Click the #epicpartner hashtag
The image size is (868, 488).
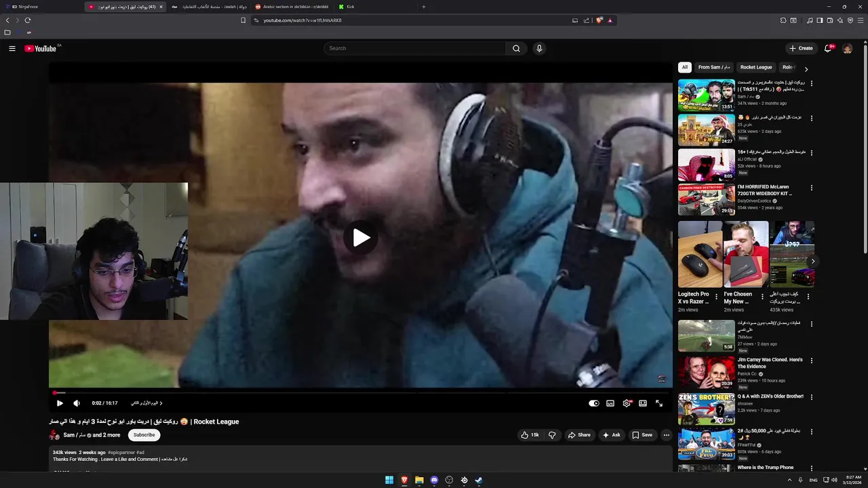coord(121,452)
